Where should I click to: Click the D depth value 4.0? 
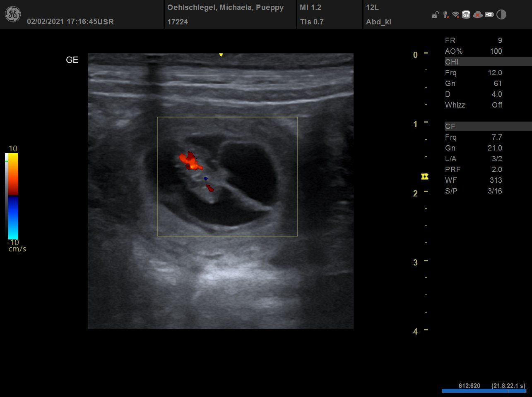click(x=497, y=94)
